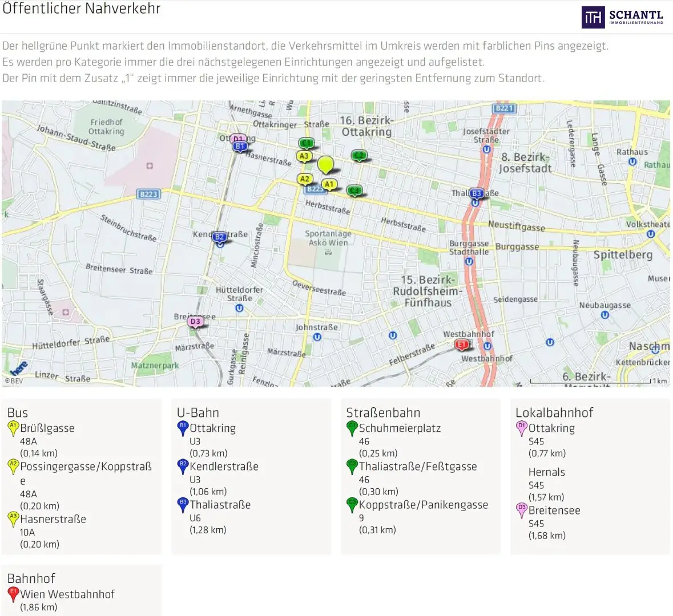Select the green C1 tram pin on the map
This screenshot has width=673, height=616.
(x=306, y=143)
